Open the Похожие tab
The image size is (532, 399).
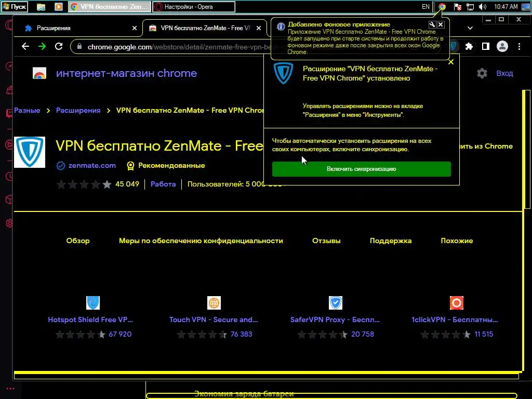457,241
